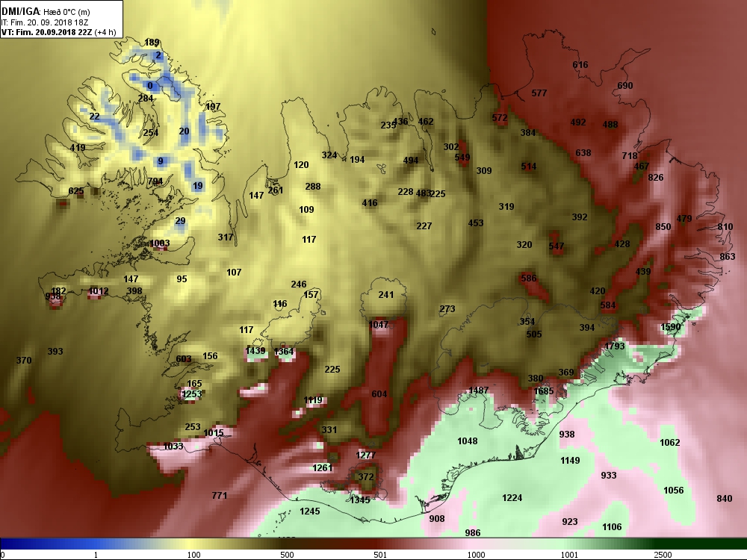
Task: Click the map value 1590
Action: click(x=671, y=327)
